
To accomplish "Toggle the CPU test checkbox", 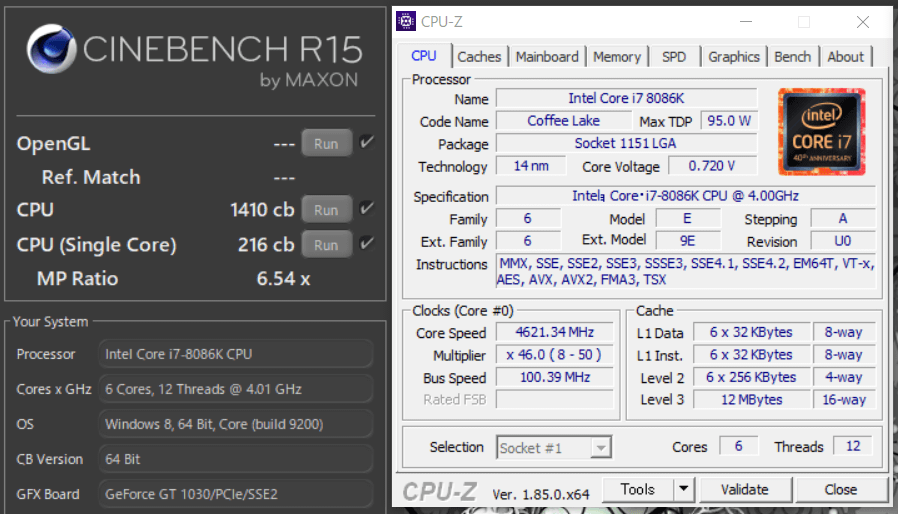I will point(367,209).
